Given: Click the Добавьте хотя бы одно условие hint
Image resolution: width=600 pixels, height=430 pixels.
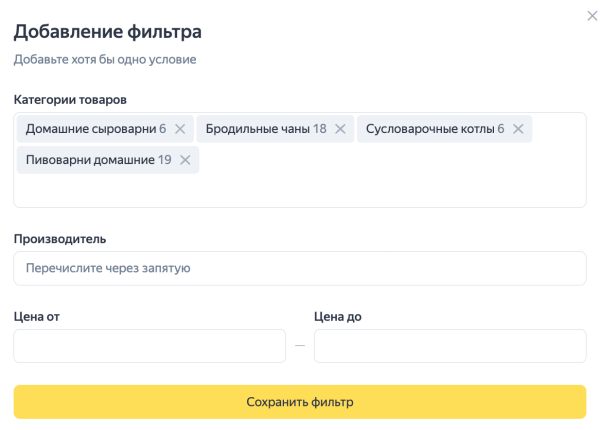Looking at the screenshot, I should tap(105, 60).
